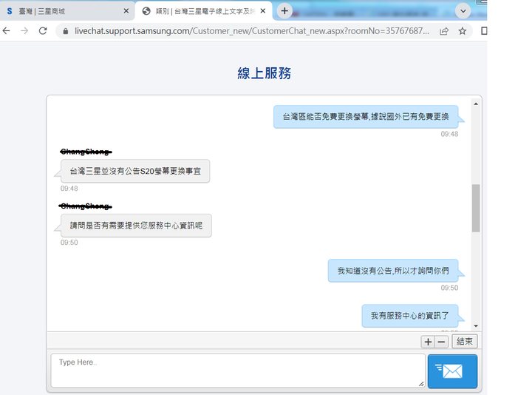This screenshot has height=395, width=532.
Task: Close the 三星商城 tab
Action: [126, 11]
